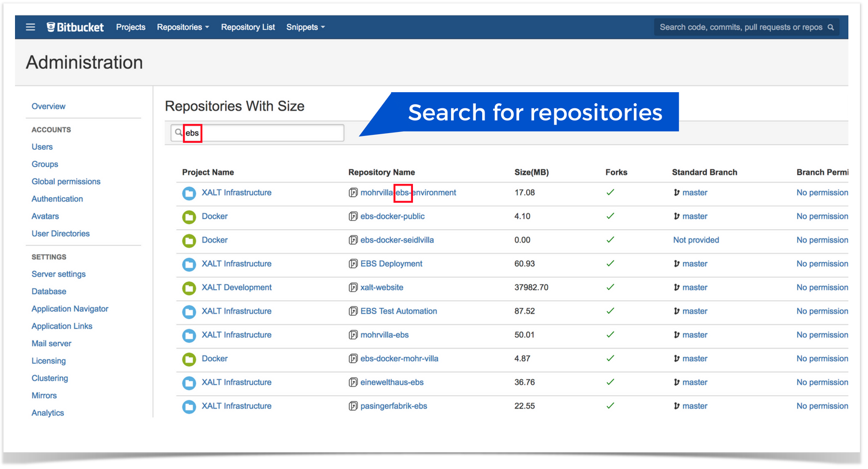The image size is (868, 469).
Task: Open Global permissions page
Action: [x=66, y=181]
